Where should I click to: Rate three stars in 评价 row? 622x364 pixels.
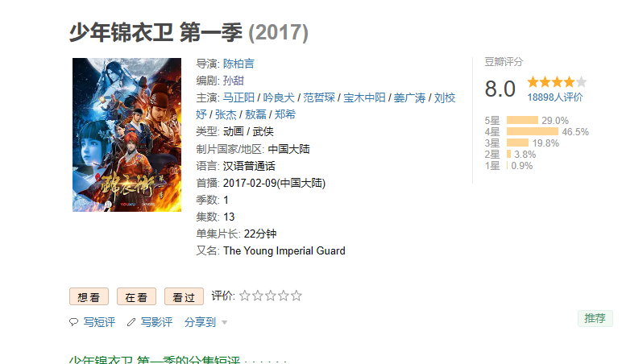[271, 296]
